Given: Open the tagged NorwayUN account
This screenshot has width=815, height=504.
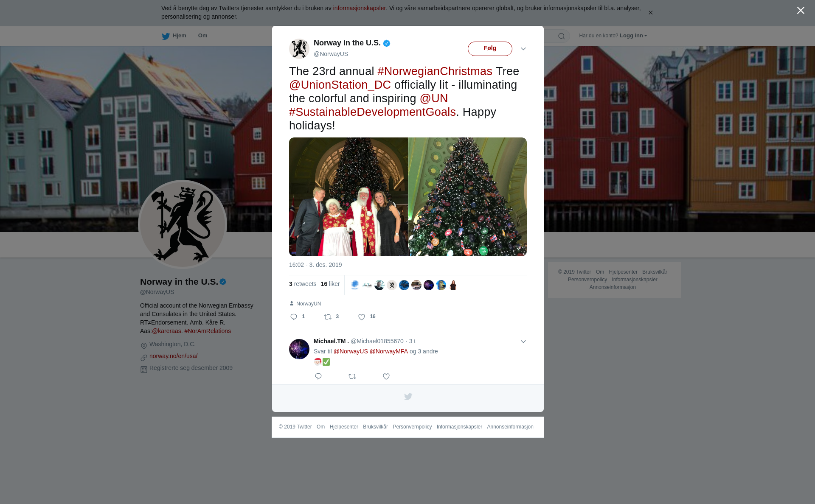Looking at the screenshot, I should (309, 304).
